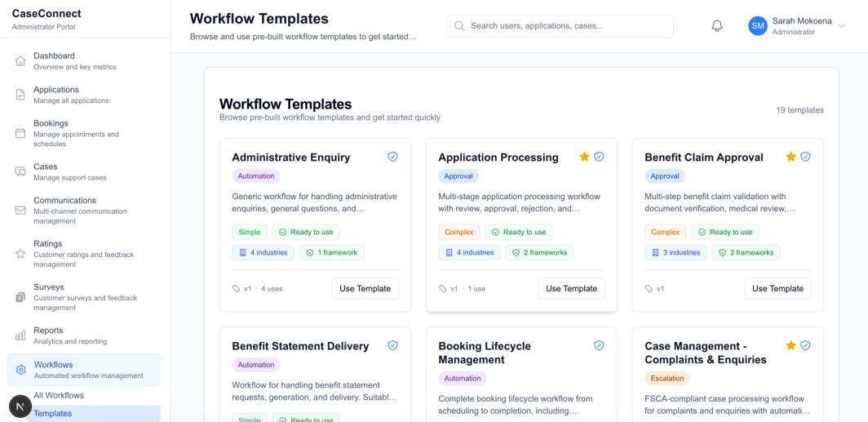868x422 pixels.
Task: Expand Sarah Mokoena user menu chevron
Action: pyautogui.click(x=842, y=26)
